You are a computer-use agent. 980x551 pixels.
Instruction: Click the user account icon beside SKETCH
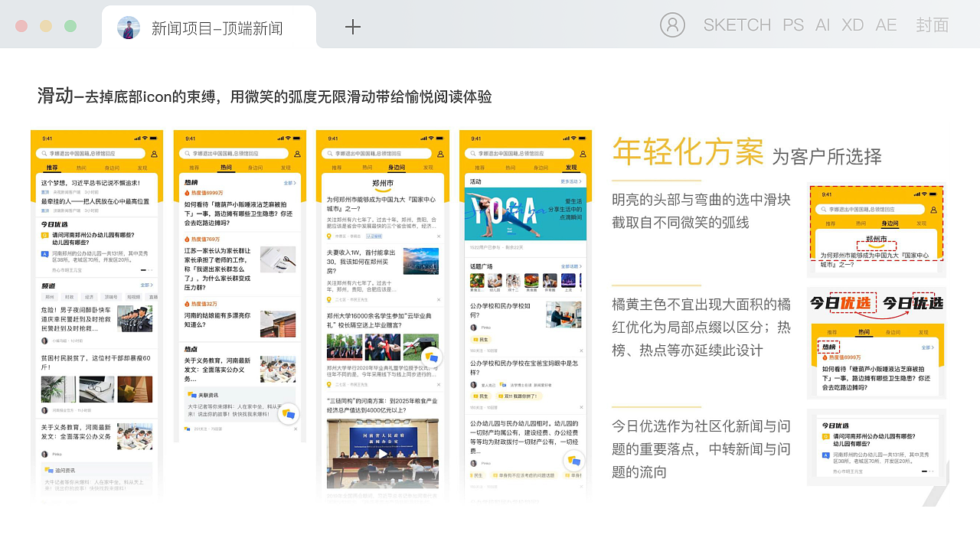672,25
